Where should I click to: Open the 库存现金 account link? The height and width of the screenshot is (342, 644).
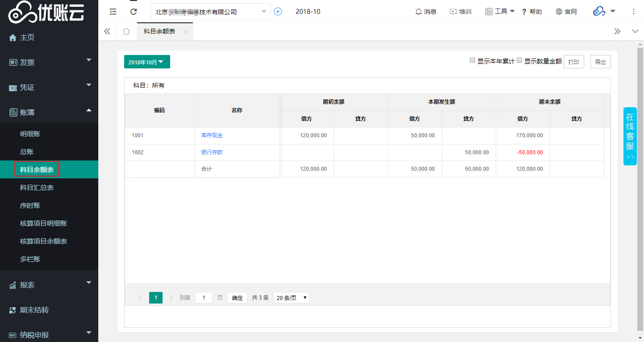click(212, 135)
